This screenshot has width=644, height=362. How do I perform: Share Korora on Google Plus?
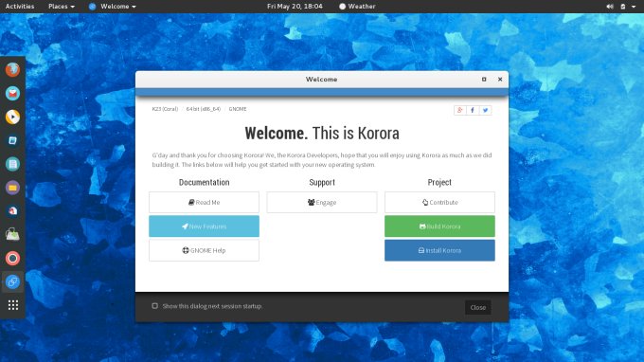pyautogui.click(x=460, y=110)
